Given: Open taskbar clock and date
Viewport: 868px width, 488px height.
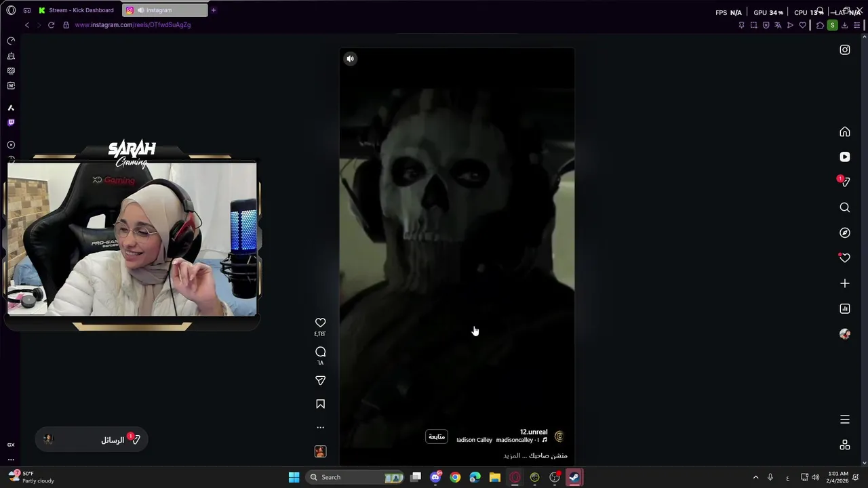Looking at the screenshot, I should pyautogui.click(x=838, y=477).
